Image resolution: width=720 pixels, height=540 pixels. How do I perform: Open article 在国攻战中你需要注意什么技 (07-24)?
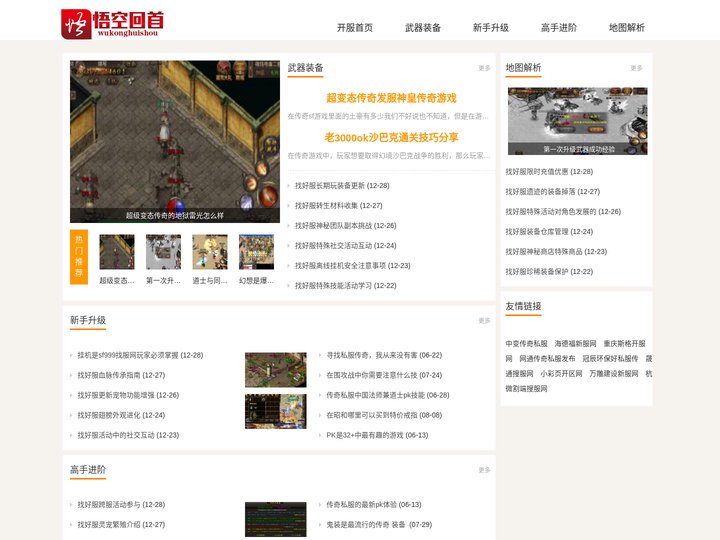pyautogui.click(x=384, y=375)
